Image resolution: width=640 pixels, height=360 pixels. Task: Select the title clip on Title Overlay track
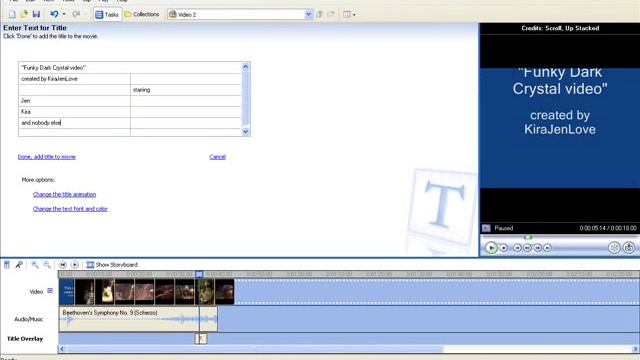point(201,339)
